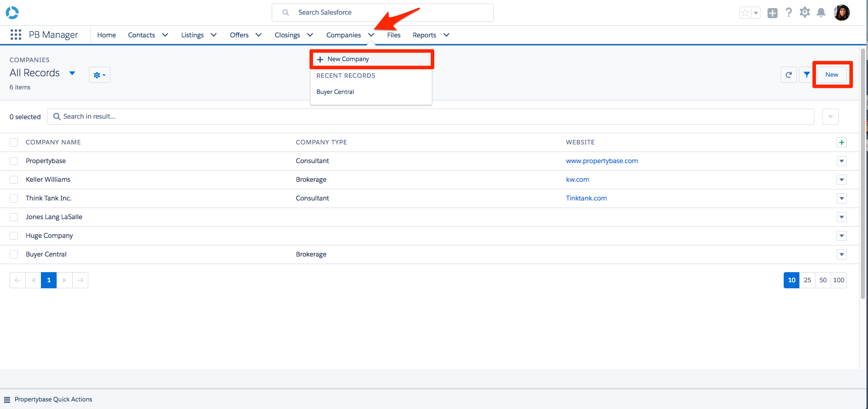Image resolution: width=868 pixels, height=409 pixels.
Task: Open the setup gear icon
Action: point(805,12)
